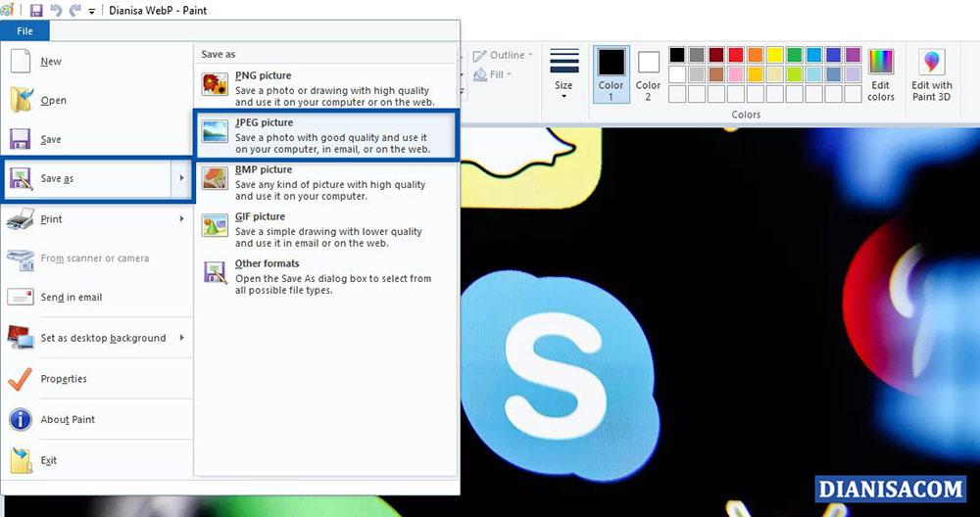
Task: Pick the purple color swatch
Action: coord(853,55)
